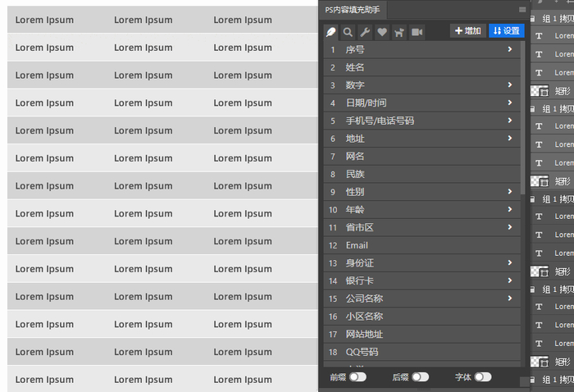Select the 网名 list item

[x=421, y=157]
